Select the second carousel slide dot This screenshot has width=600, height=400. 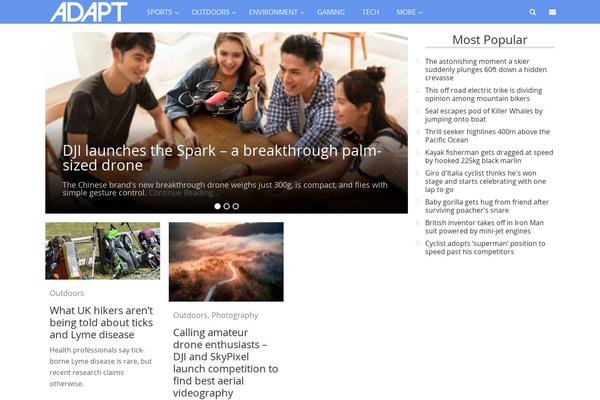(227, 206)
